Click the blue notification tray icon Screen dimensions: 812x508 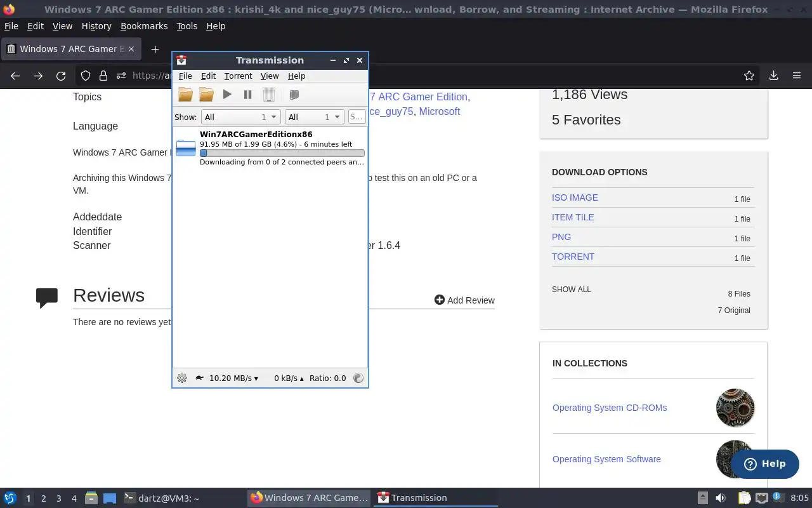(x=777, y=497)
